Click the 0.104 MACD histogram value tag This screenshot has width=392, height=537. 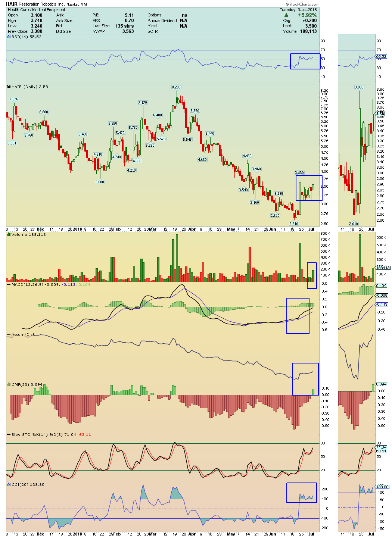[x=382, y=285]
